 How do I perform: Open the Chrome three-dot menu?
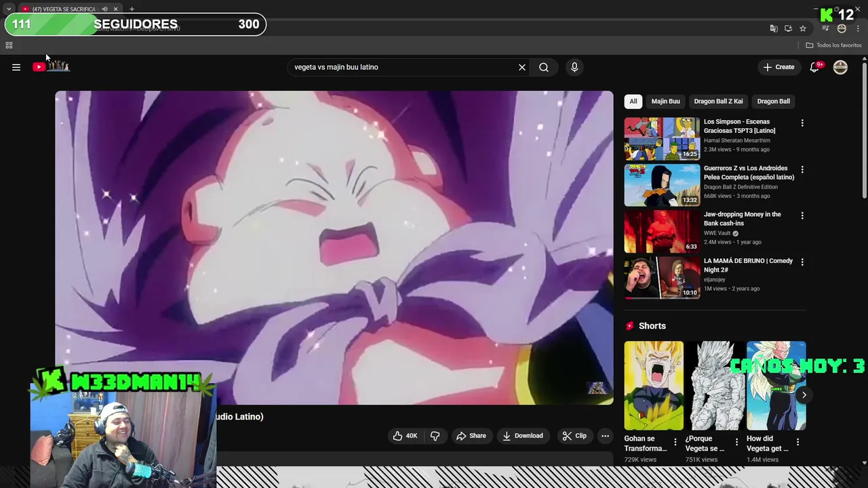click(859, 28)
